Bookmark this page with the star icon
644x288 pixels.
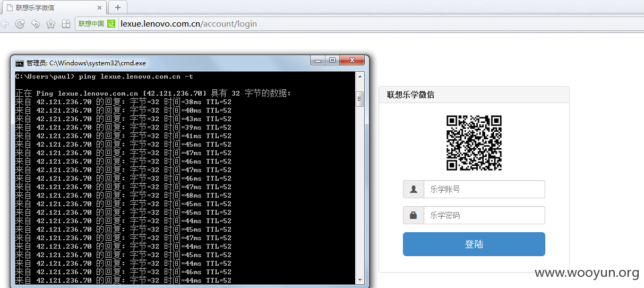tap(50, 24)
